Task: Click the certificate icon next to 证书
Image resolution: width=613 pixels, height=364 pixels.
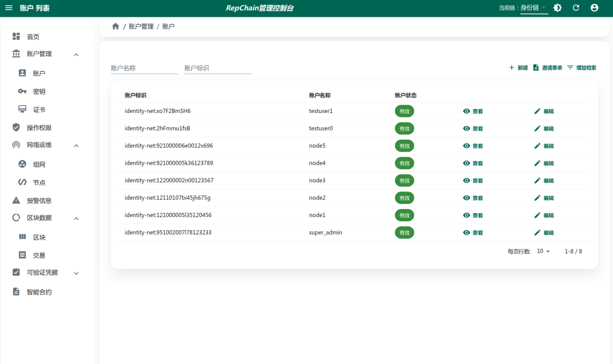Action: (22, 110)
